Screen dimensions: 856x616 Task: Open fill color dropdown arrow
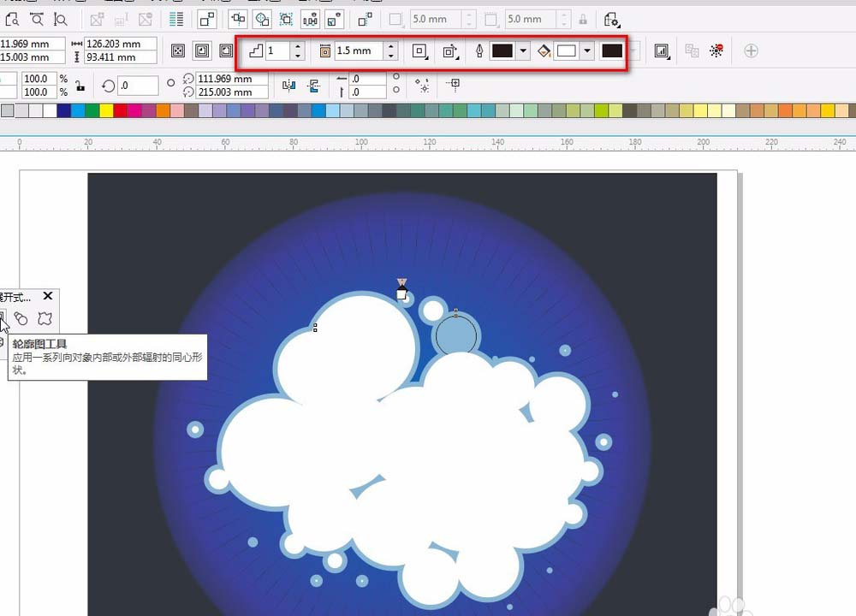pos(587,50)
